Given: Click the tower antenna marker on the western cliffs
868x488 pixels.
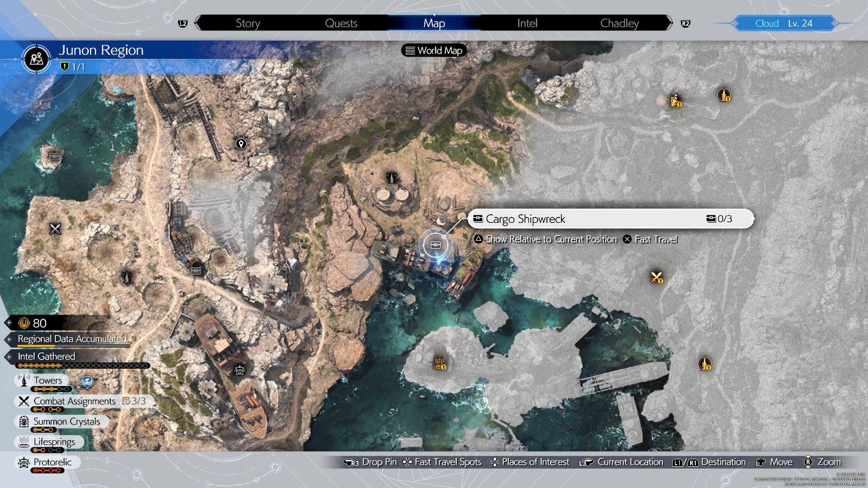Looking at the screenshot, I should (126, 277).
